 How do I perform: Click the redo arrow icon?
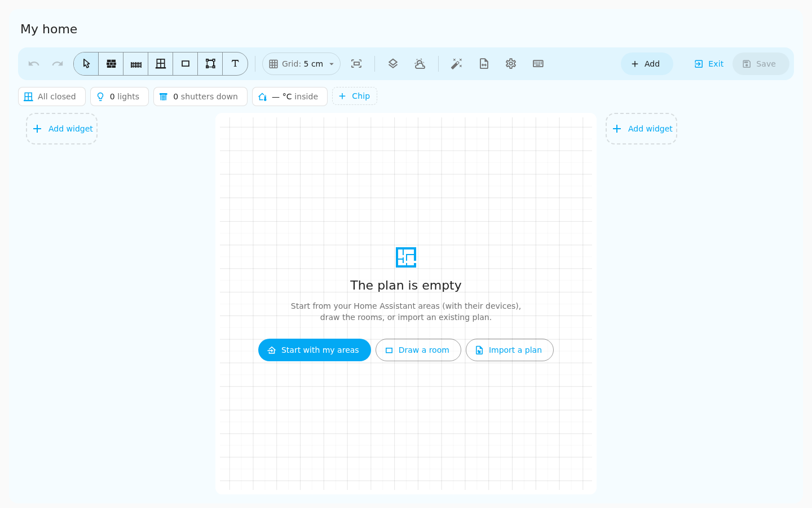[58, 64]
